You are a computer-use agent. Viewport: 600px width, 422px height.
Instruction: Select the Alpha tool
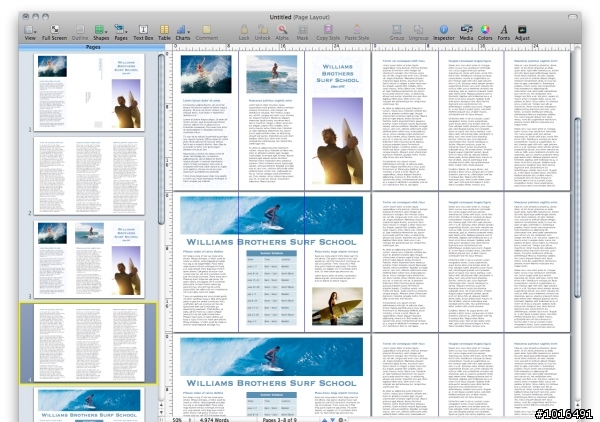[282, 33]
